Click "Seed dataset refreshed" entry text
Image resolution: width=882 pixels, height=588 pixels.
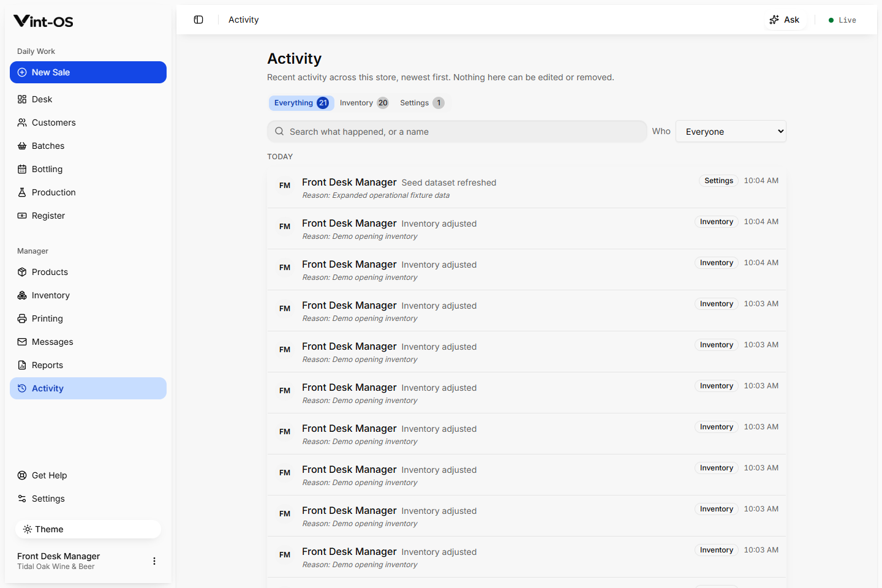tap(449, 183)
